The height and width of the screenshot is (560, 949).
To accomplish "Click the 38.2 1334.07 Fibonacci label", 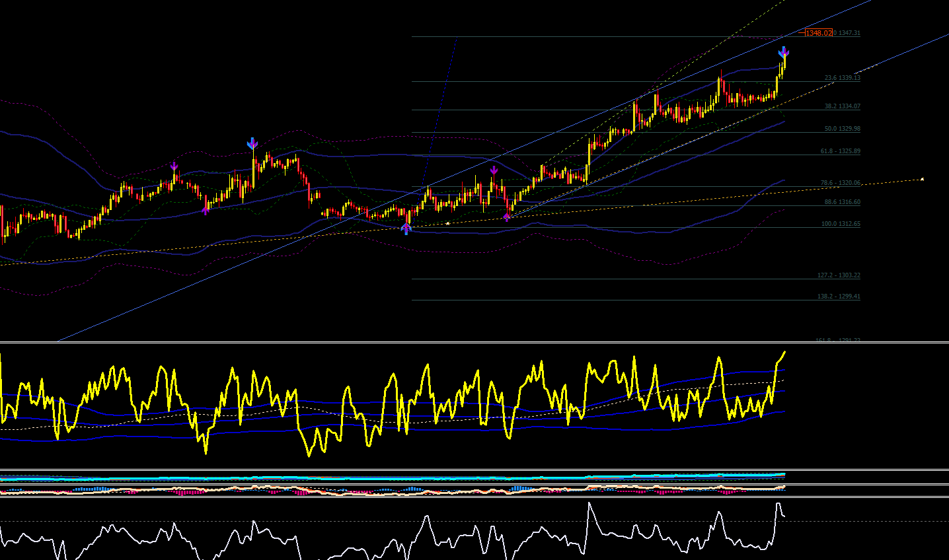I will (842, 106).
